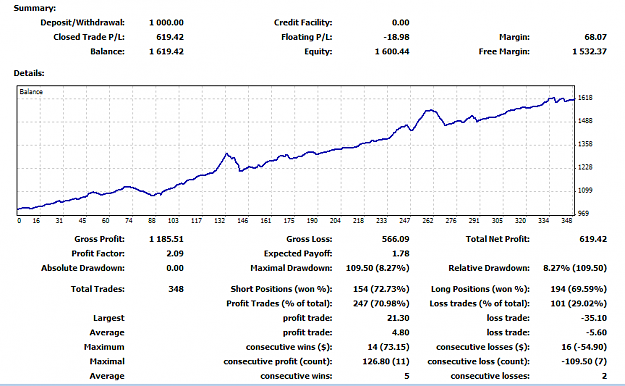The height and width of the screenshot is (386, 625).
Task: Click the Balance value 1 619.42
Action: (166, 51)
